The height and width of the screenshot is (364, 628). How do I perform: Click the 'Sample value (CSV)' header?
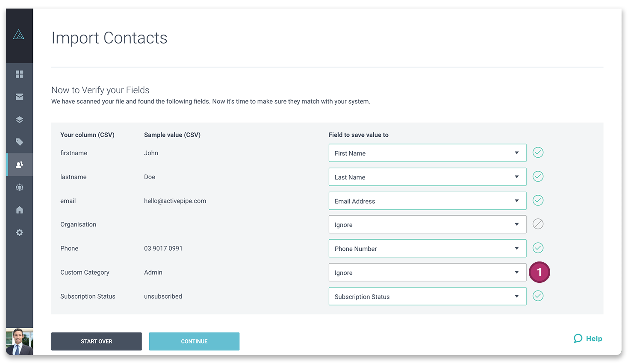(x=172, y=135)
